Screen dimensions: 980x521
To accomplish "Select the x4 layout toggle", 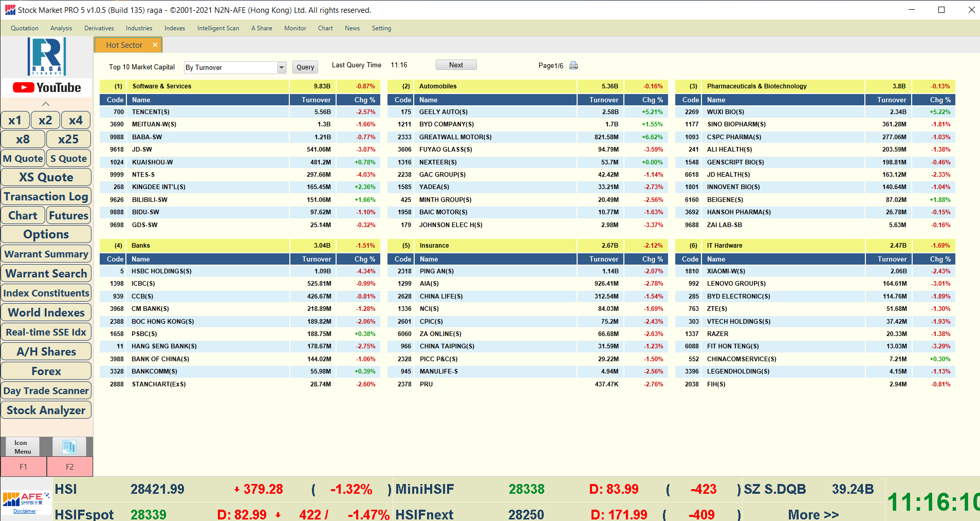I will tap(76, 120).
